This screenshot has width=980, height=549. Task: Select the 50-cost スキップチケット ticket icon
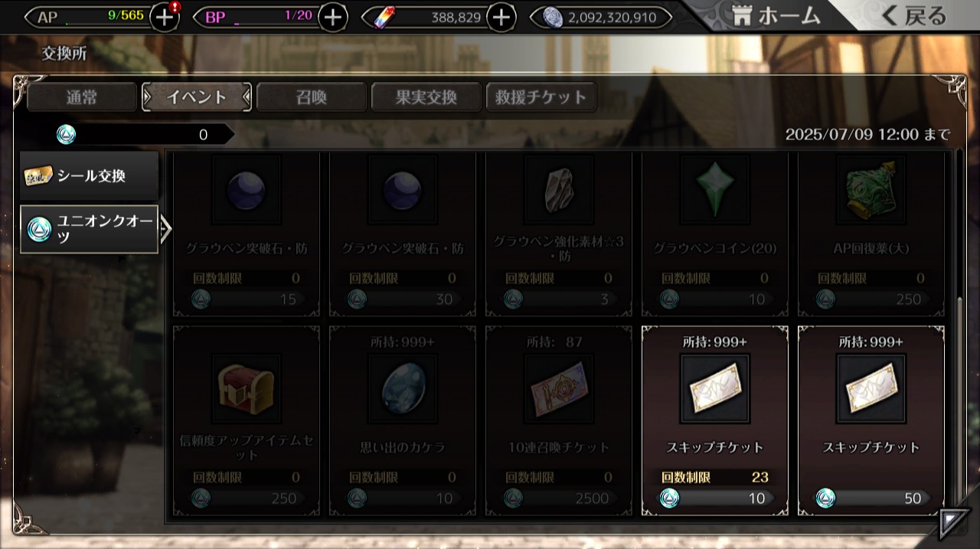871,388
